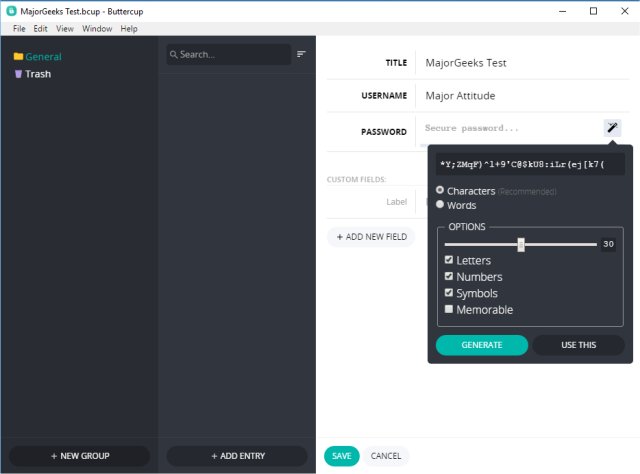Uncheck the Symbols checkbox
Viewport: 640px width, 474px height.
tap(449, 292)
